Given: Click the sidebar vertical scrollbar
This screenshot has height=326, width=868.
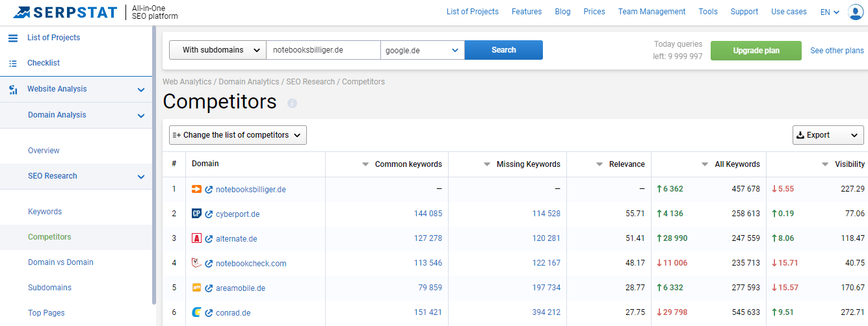Looking at the screenshot, I should (x=154, y=166).
